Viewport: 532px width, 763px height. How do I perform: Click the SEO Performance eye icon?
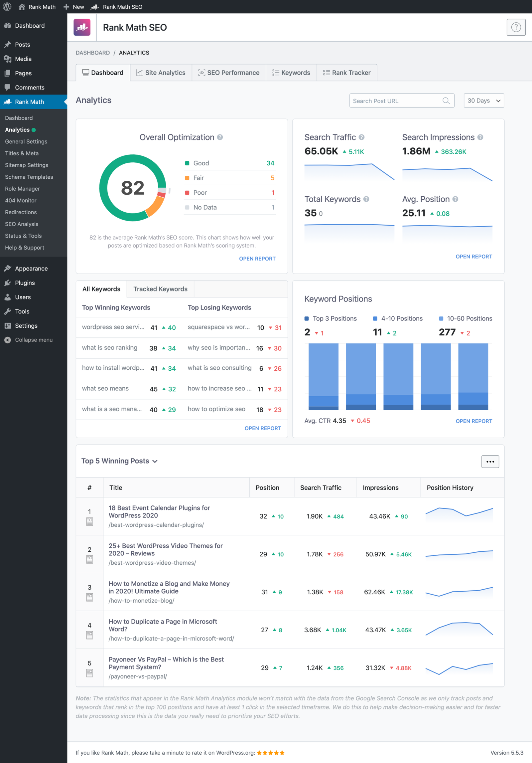click(x=202, y=73)
